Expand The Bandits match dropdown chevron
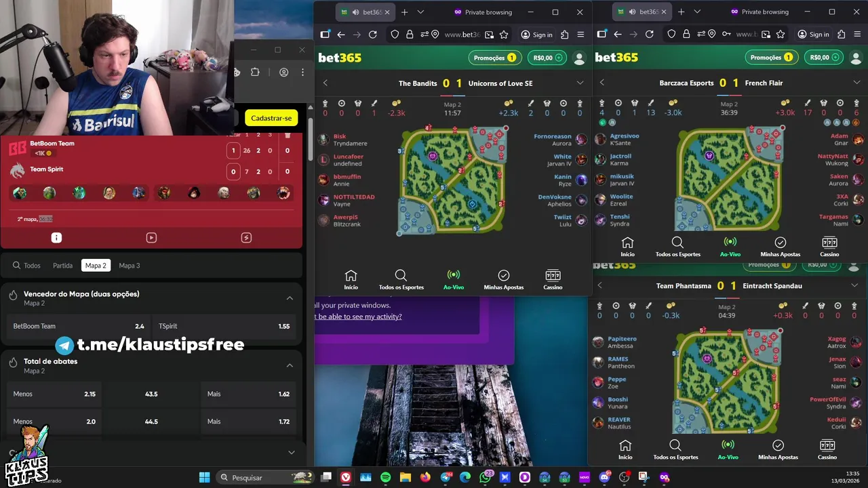Viewport: 868px width, 488px height. tap(580, 83)
